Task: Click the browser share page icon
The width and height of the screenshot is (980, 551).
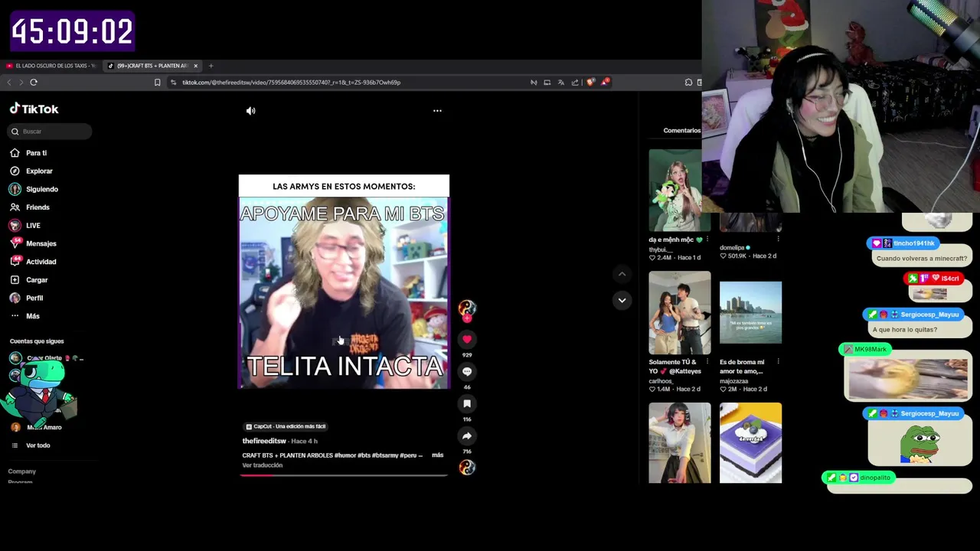Action: point(575,82)
